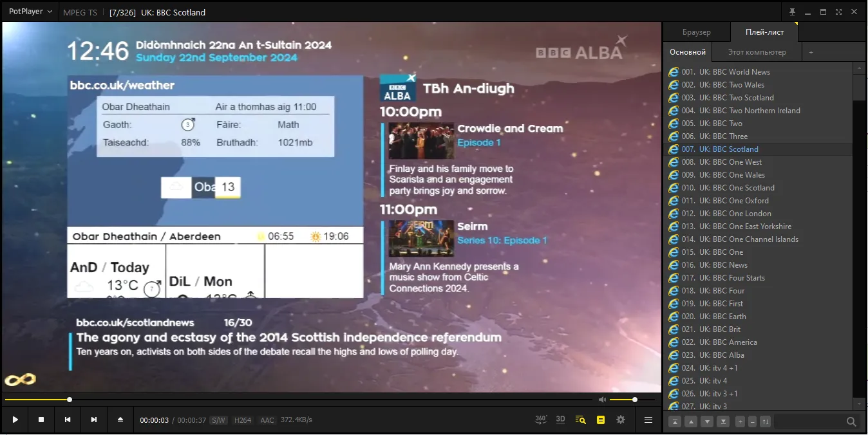Open the hamburger main menu icon
The image size is (868, 435).
[x=648, y=420]
